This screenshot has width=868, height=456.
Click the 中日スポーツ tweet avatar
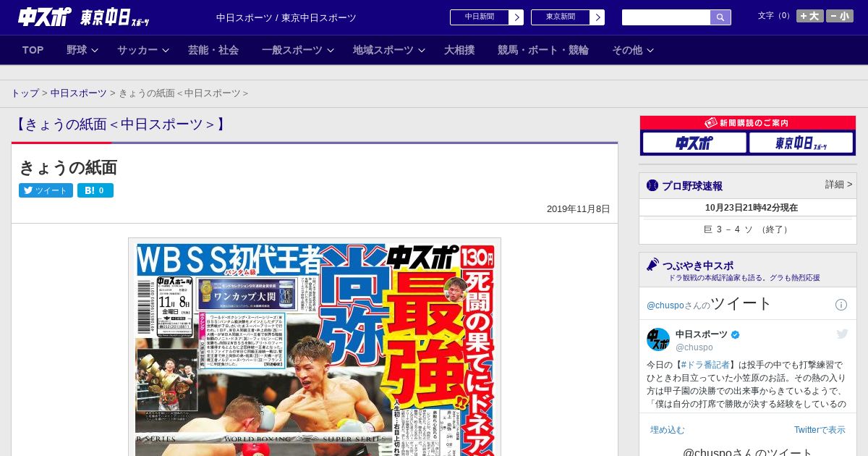pyautogui.click(x=658, y=339)
